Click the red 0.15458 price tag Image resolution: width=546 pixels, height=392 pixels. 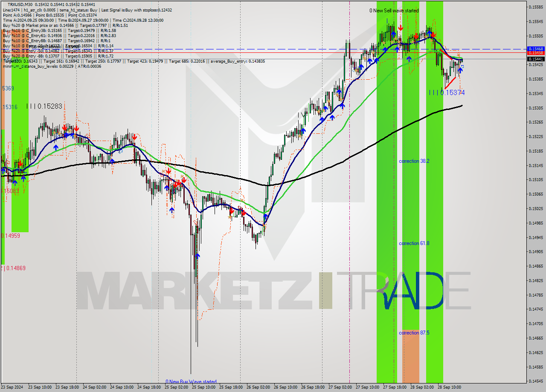click(x=536, y=53)
